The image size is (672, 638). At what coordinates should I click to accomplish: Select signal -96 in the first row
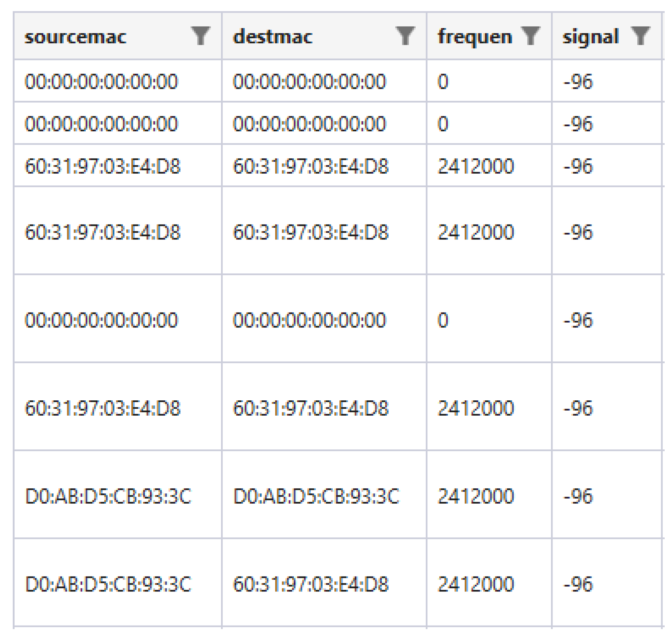pyautogui.click(x=578, y=82)
